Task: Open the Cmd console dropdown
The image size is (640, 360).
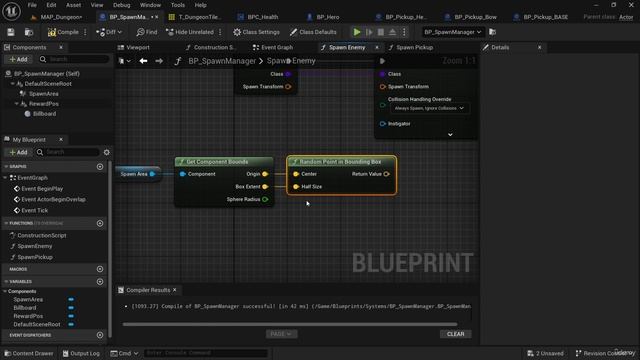Action: (124, 353)
